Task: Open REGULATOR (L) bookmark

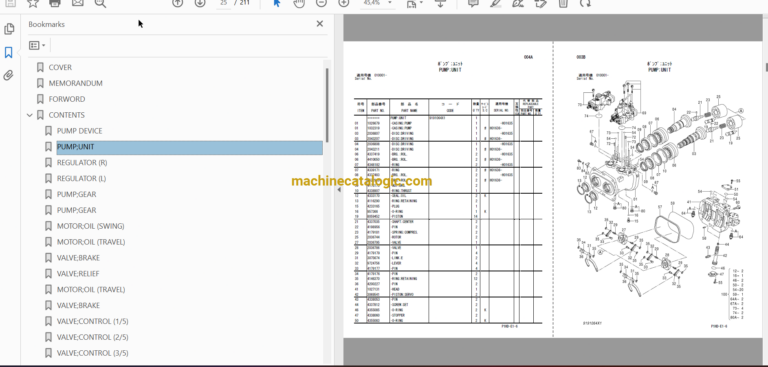Action: (81, 178)
